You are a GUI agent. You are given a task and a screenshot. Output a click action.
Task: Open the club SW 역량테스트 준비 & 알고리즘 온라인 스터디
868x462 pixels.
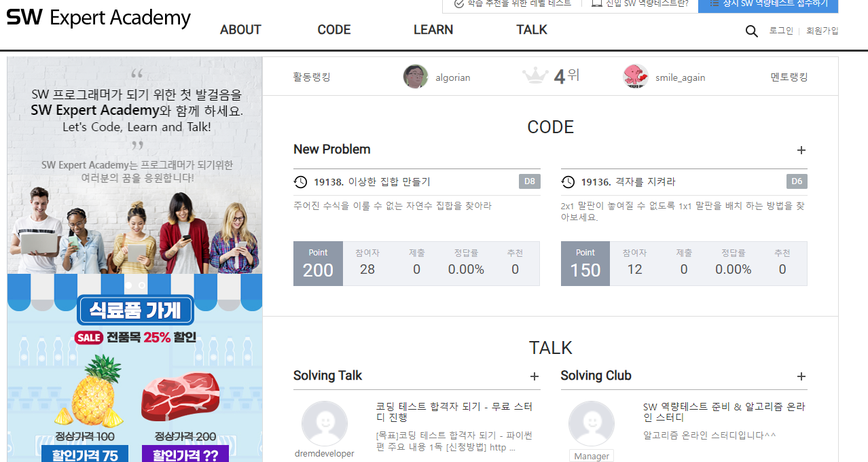[724, 412]
